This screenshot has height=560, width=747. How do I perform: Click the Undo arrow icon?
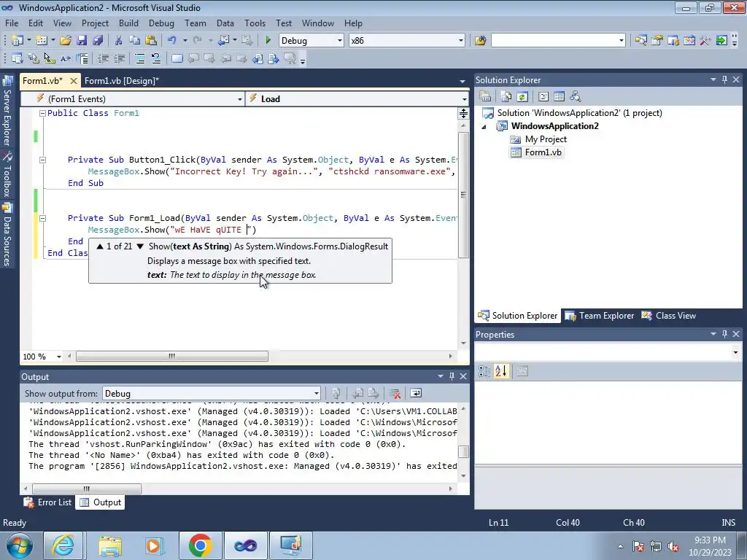point(171,41)
